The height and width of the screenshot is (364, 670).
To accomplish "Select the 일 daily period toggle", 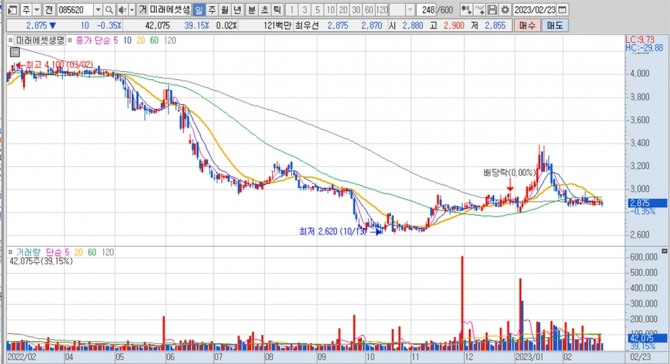I will pos(199,9).
